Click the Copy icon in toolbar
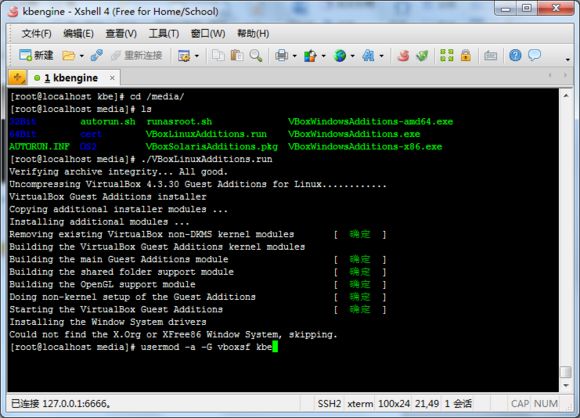This screenshot has height=418, width=580. tap(218, 55)
